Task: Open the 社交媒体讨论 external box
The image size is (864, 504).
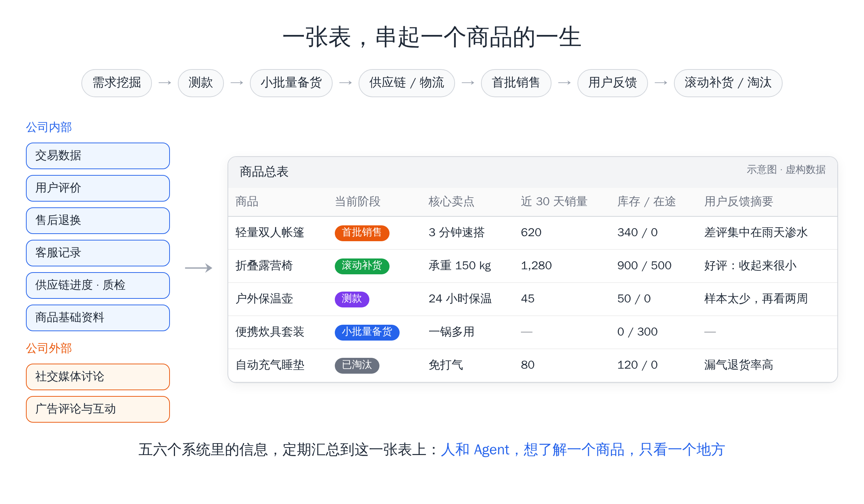Action: click(x=98, y=377)
